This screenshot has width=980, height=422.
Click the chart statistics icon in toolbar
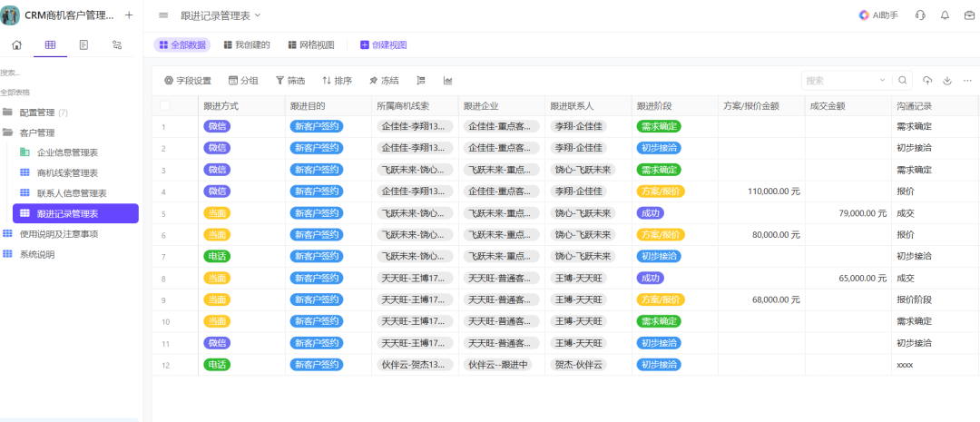[447, 81]
